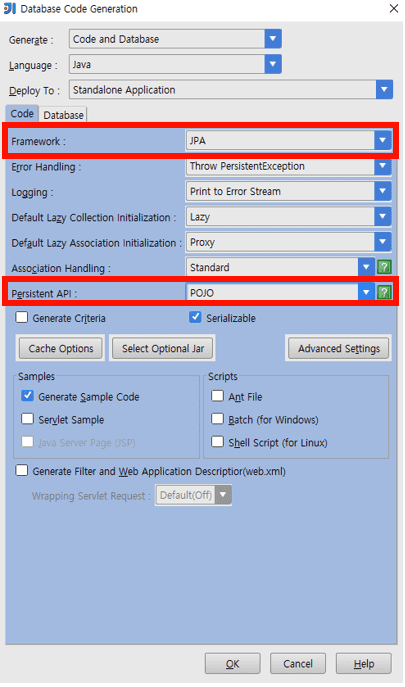The image size is (405, 687).
Task: Click the application icon in title bar
Action: [x=10, y=8]
